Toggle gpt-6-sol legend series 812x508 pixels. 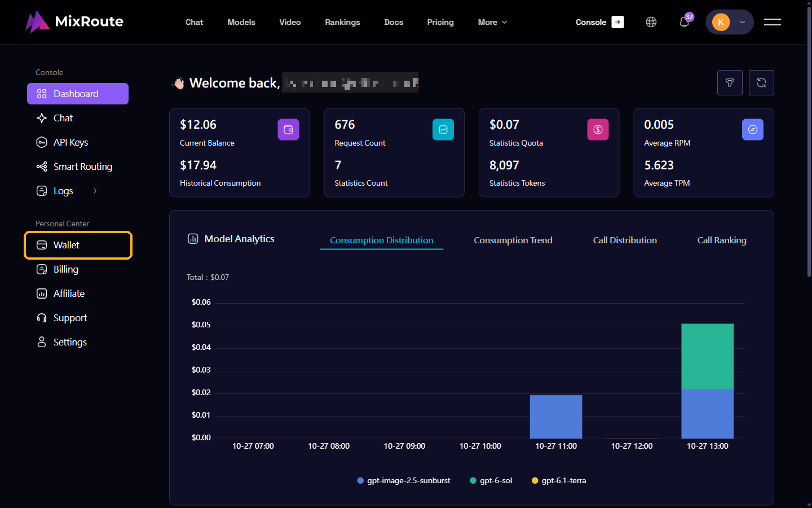[x=491, y=480]
